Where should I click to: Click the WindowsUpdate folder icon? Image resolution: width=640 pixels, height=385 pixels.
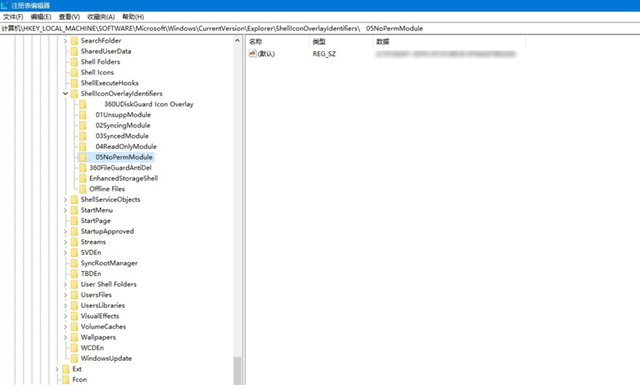click(x=74, y=358)
